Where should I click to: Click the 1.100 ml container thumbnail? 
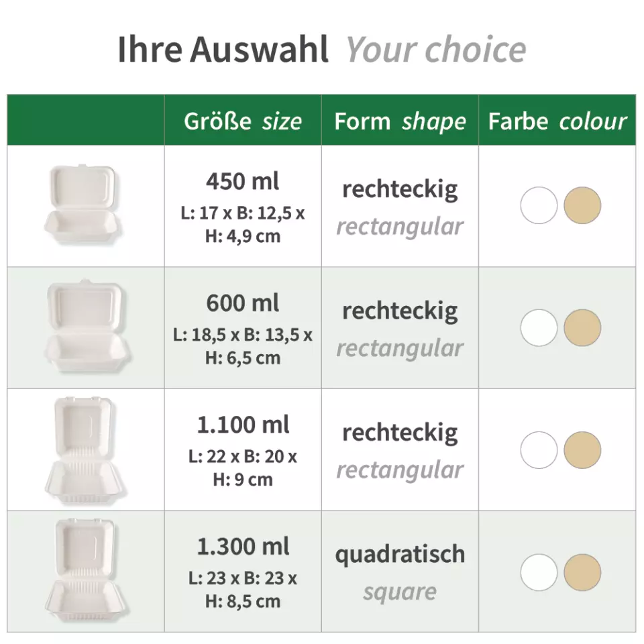point(85,449)
